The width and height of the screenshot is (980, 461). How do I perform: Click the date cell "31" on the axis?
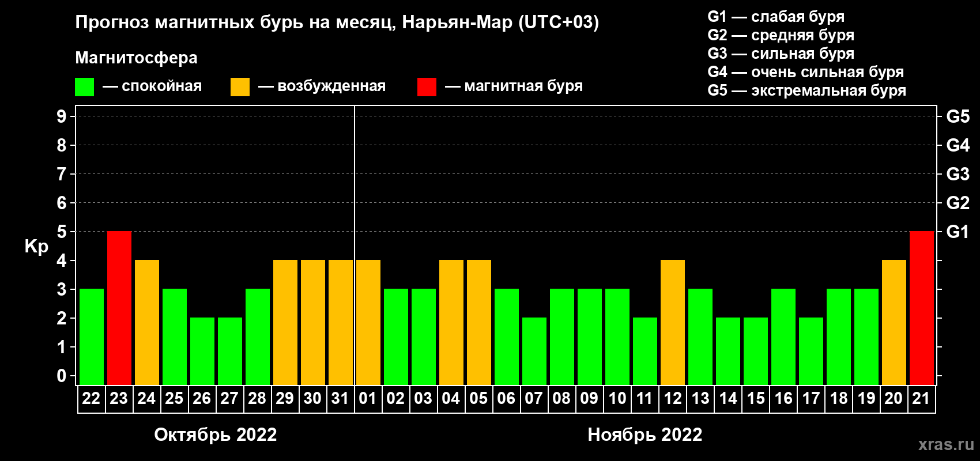[341, 399]
